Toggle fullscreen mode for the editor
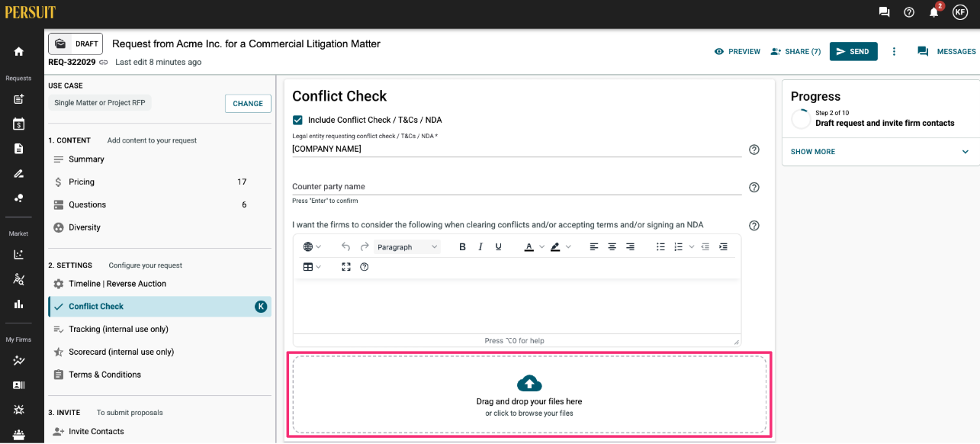This screenshot has width=980, height=444. tap(346, 267)
